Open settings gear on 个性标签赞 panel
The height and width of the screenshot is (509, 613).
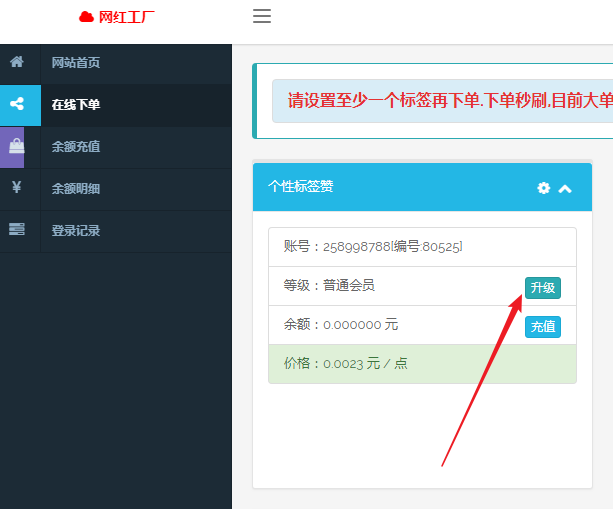tap(543, 188)
